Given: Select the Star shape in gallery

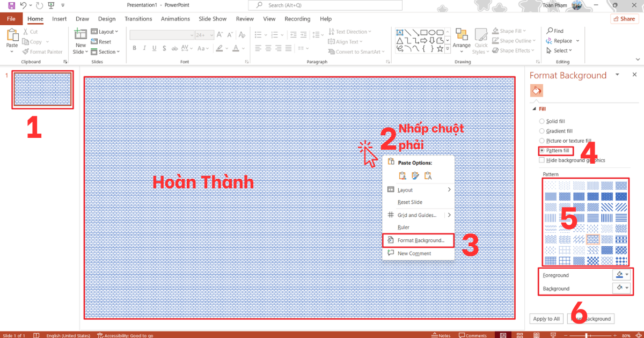Looking at the screenshot, I should point(440,48).
